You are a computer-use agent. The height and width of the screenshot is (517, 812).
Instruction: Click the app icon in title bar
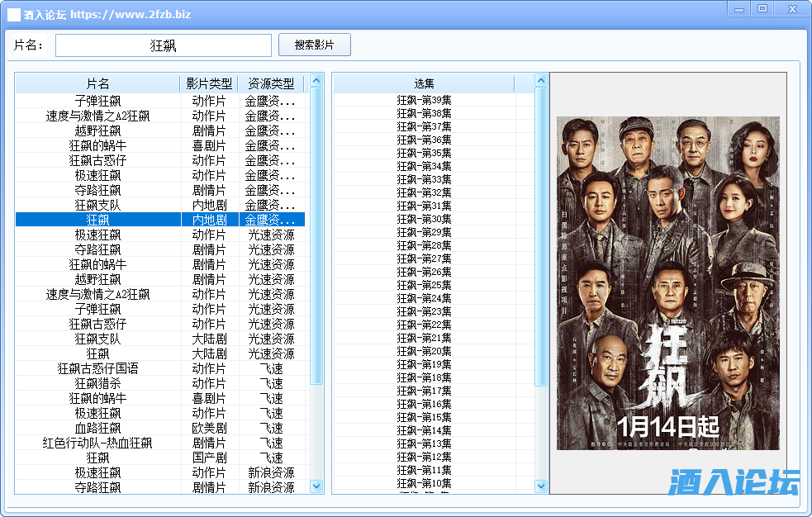pos(14,15)
